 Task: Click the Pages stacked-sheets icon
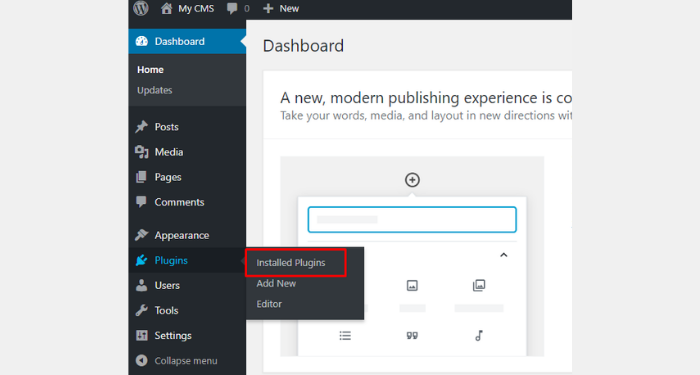tap(141, 177)
